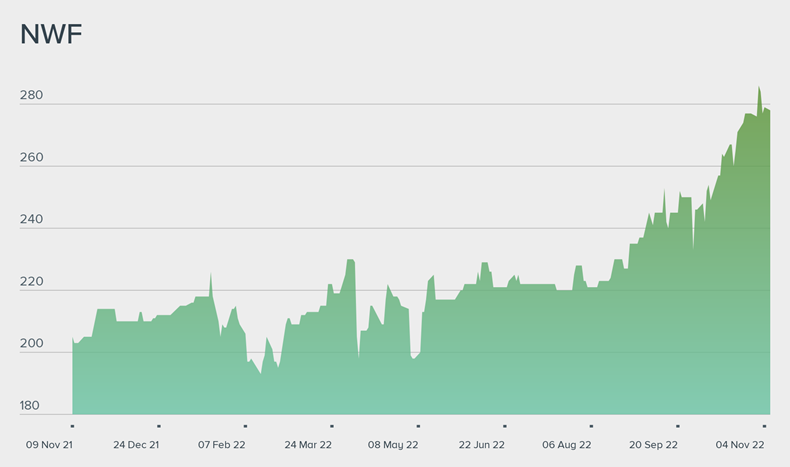Click the highest peak above 280 on the chart
The width and height of the screenshot is (790, 467).
pyautogui.click(x=759, y=88)
